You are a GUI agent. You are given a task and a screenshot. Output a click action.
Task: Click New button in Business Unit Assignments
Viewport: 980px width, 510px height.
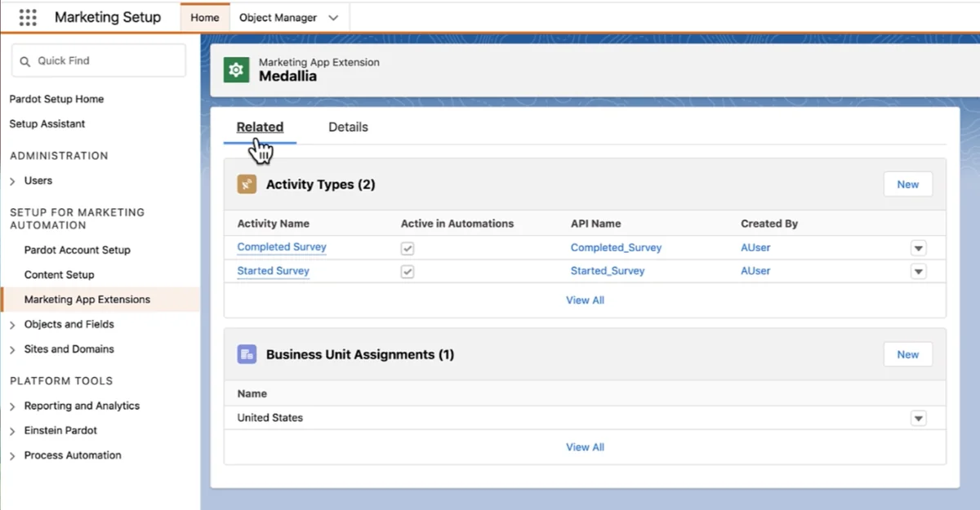click(x=908, y=354)
